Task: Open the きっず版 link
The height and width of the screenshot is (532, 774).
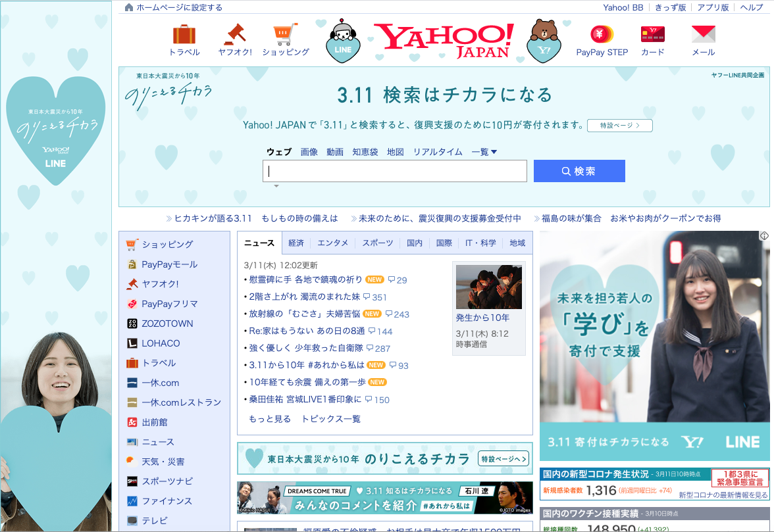Action: point(670,7)
